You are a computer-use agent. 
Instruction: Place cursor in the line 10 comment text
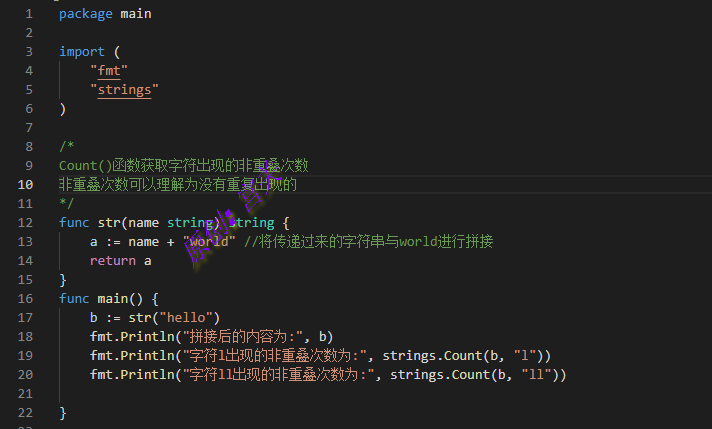coord(178,185)
